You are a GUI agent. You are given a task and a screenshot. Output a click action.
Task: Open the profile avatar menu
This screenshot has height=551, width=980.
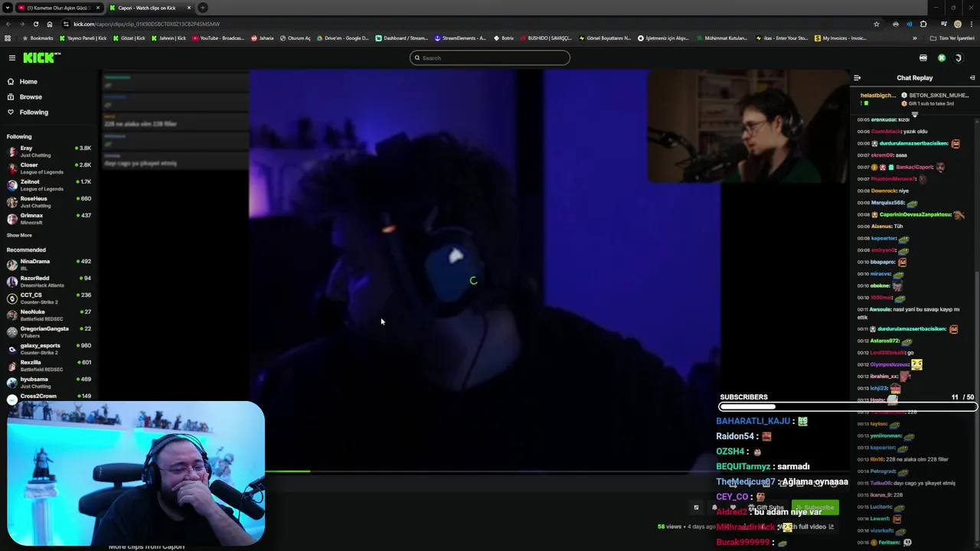(958, 58)
